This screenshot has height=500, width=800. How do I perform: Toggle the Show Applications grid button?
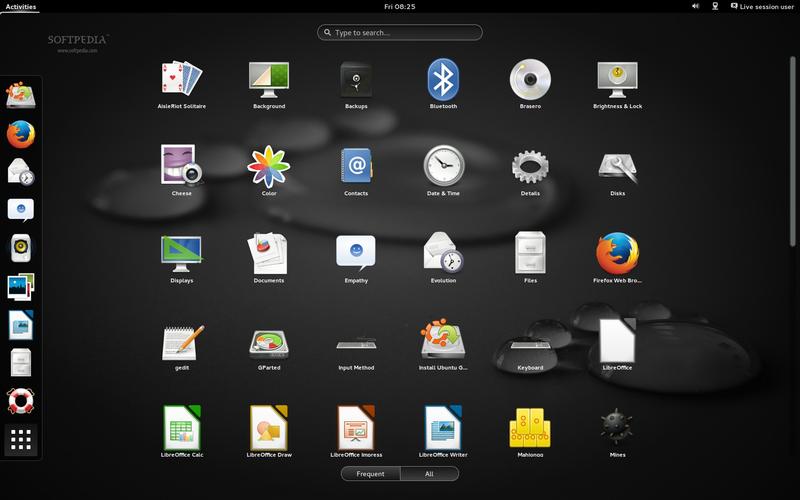tap(21, 440)
